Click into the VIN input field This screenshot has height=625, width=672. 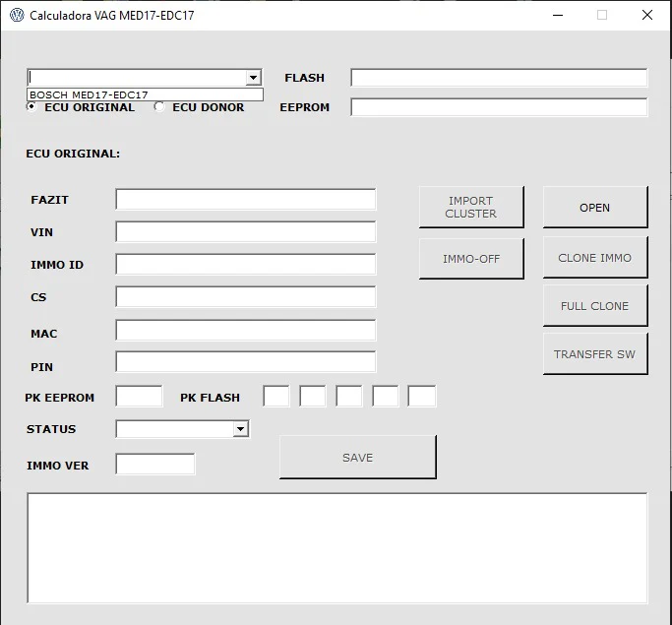pos(246,232)
